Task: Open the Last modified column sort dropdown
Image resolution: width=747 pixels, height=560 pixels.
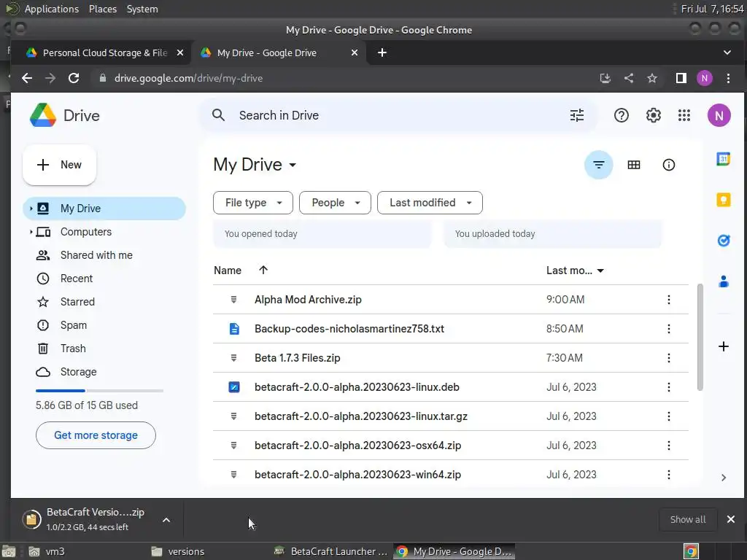Action: coord(600,271)
